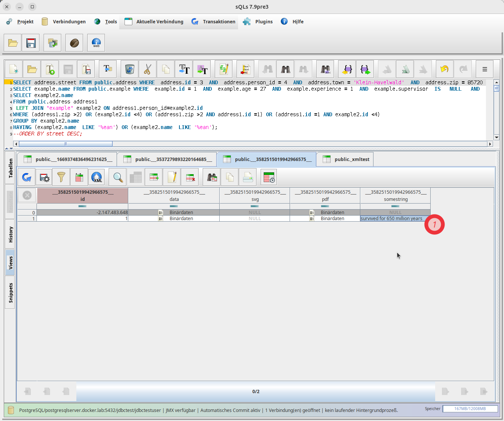Click Binärdaten cell in pdf column row 1
The width and height of the screenshot is (504, 421).
[x=325, y=218]
